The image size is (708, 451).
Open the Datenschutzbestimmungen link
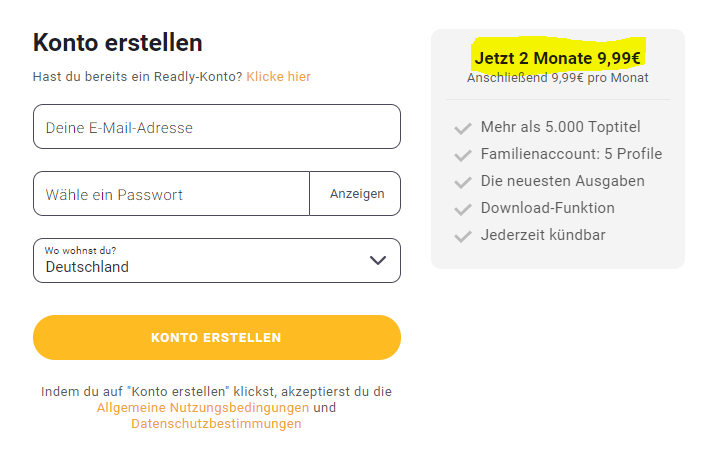(x=216, y=424)
